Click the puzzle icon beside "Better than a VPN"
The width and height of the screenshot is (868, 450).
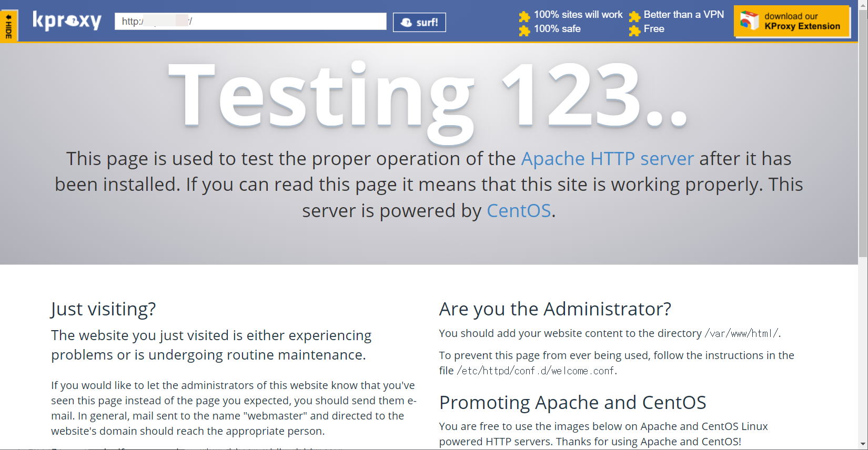point(634,16)
